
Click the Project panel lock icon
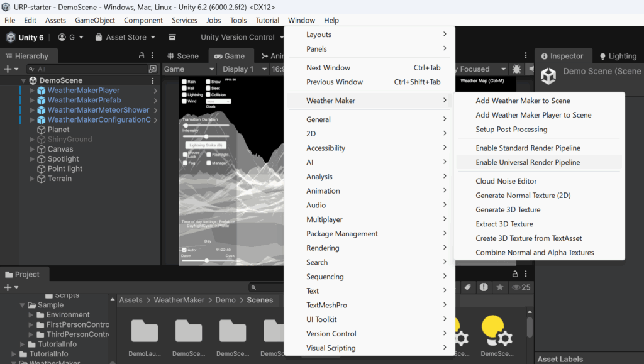pos(515,274)
